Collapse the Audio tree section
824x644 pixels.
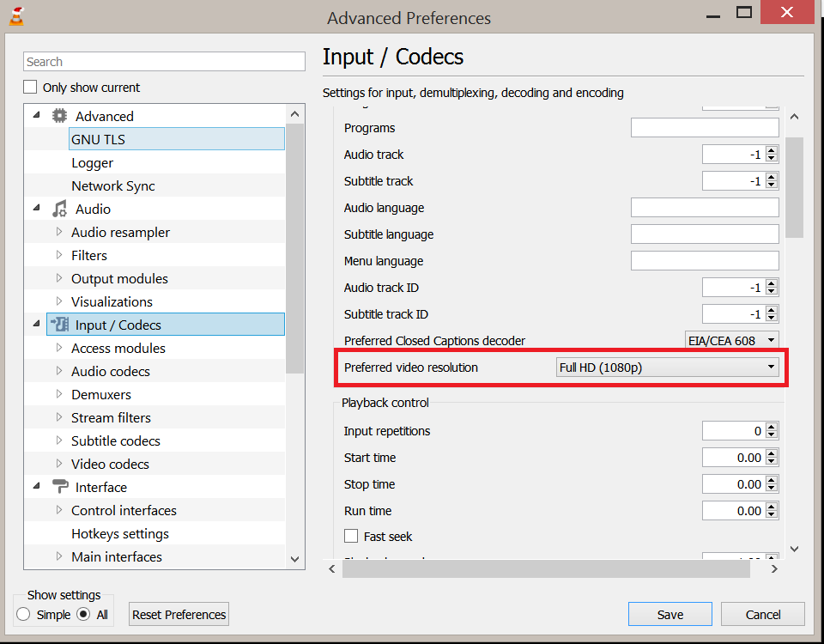pos(36,208)
